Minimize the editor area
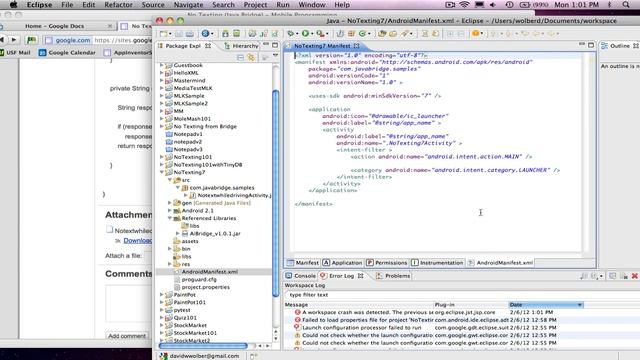The width and height of the screenshot is (640, 360). click(582, 44)
